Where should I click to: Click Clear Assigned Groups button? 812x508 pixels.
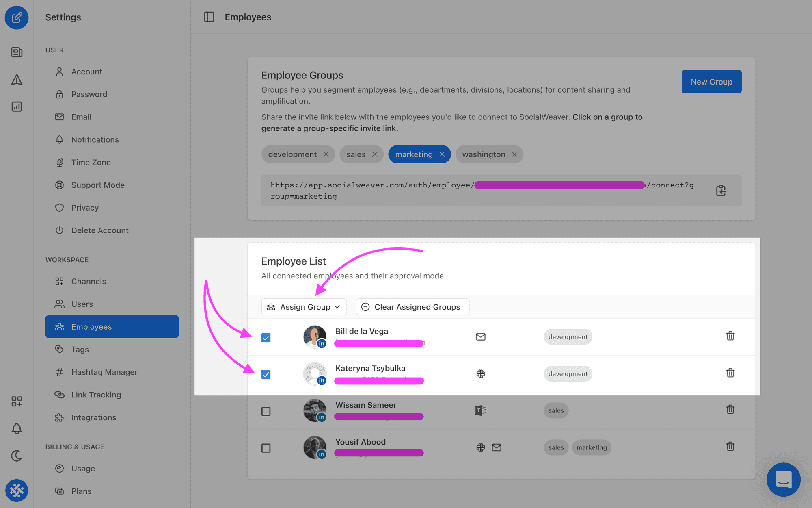pos(412,307)
